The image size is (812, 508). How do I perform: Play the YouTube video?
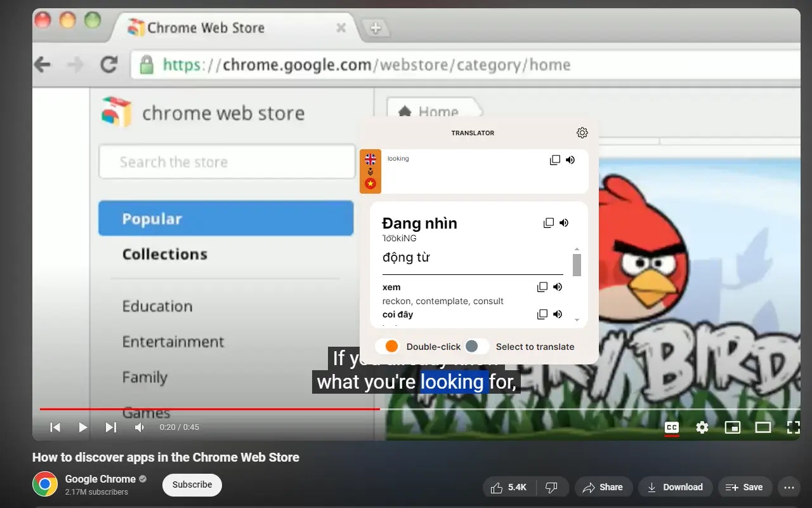coord(82,427)
